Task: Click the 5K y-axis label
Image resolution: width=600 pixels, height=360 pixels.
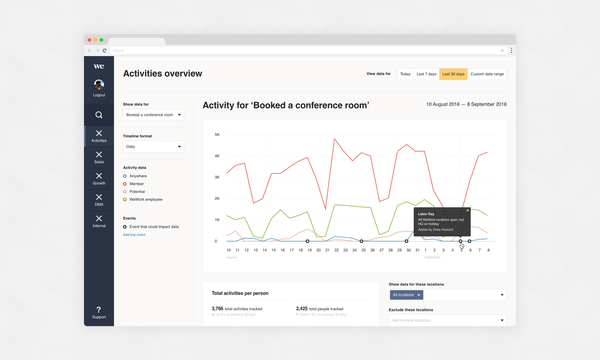Action: pos(217,135)
